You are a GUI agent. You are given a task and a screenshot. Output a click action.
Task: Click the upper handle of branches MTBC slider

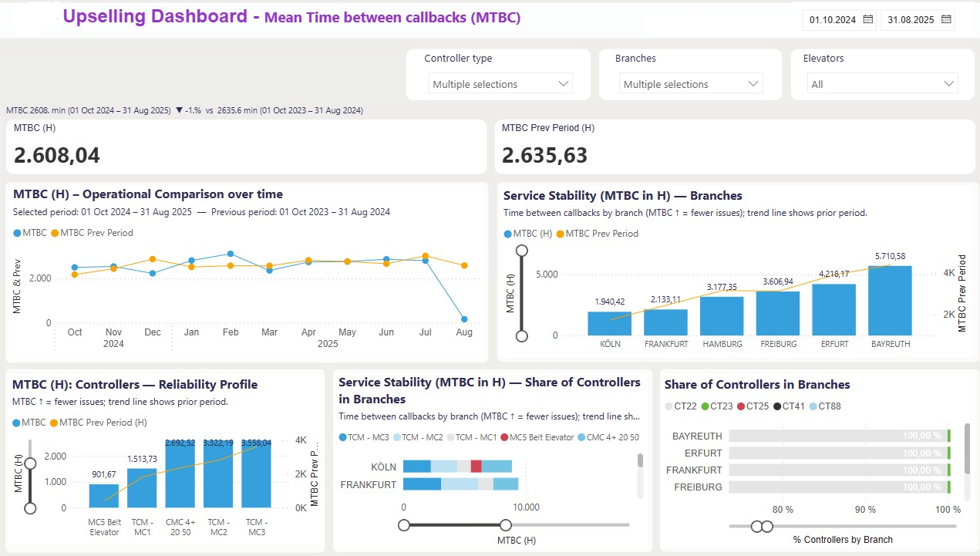[x=522, y=250]
